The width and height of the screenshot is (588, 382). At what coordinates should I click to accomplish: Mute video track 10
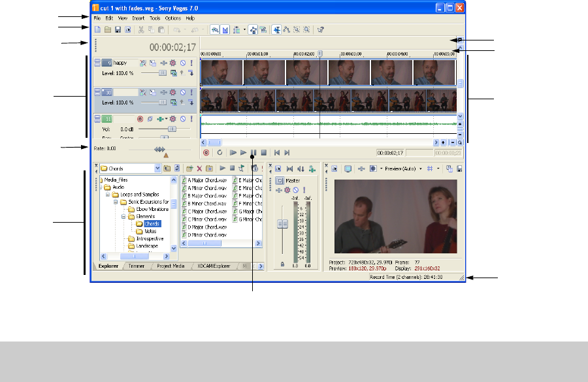pyautogui.click(x=183, y=92)
